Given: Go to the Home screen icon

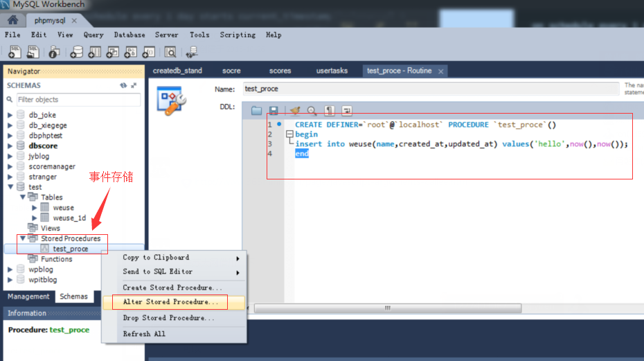Looking at the screenshot, I should [12, 19].
